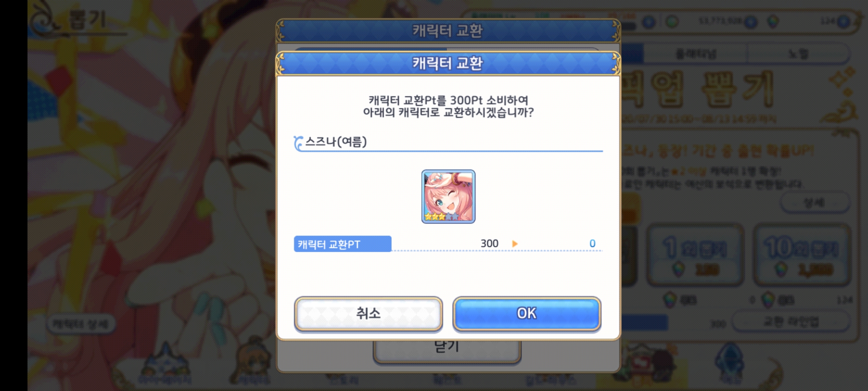Click the green mana coin icon in the top bar
Viewport: 868px width, 391px height.
pos(672,22)
